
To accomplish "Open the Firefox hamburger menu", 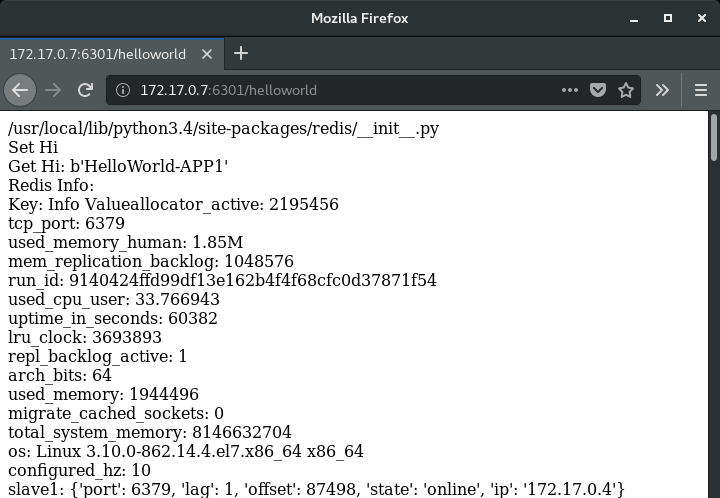I will coord(700,90).
